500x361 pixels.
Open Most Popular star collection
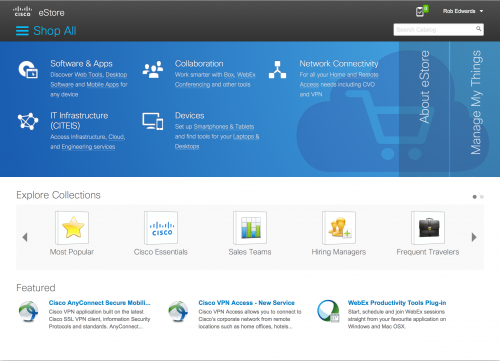72,228
